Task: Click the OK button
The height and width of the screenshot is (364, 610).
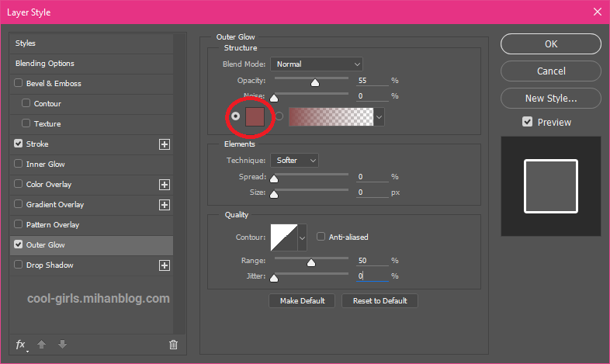Action: pos(551,44)
